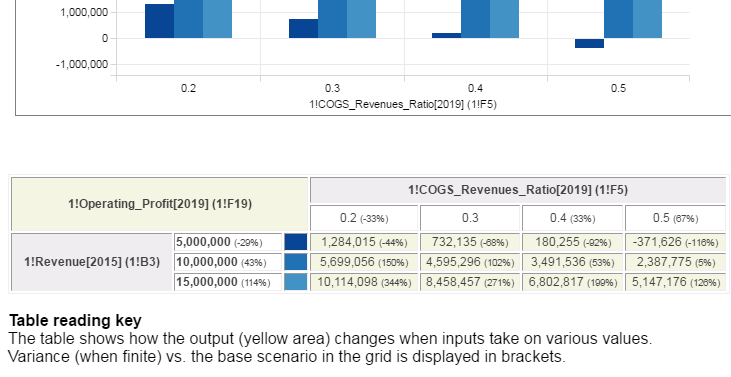Select the 10,000,000 revenue row label
731x377 pixels.
click(228, 262)
